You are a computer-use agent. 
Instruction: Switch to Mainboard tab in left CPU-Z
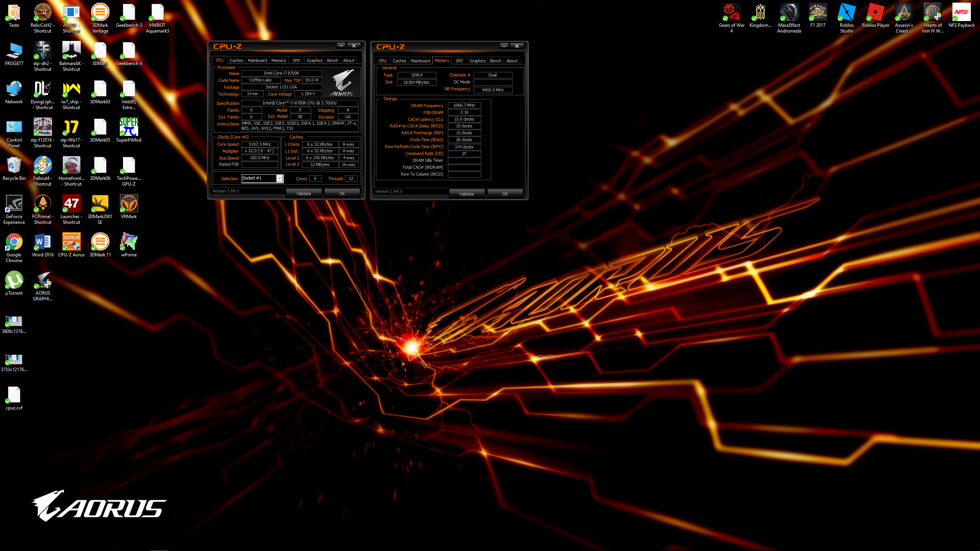pyautogui.click(x=257, y=60)
